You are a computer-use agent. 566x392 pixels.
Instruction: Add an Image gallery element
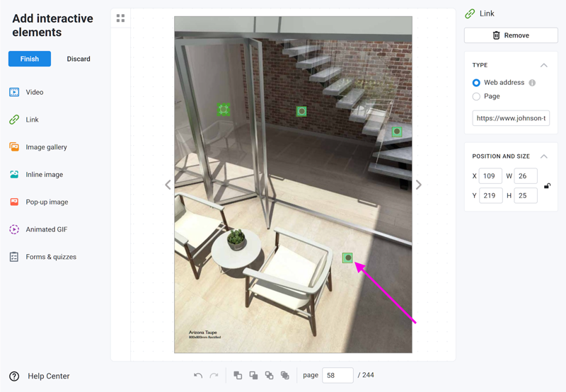pyautogui.click(x=38, y=147)
